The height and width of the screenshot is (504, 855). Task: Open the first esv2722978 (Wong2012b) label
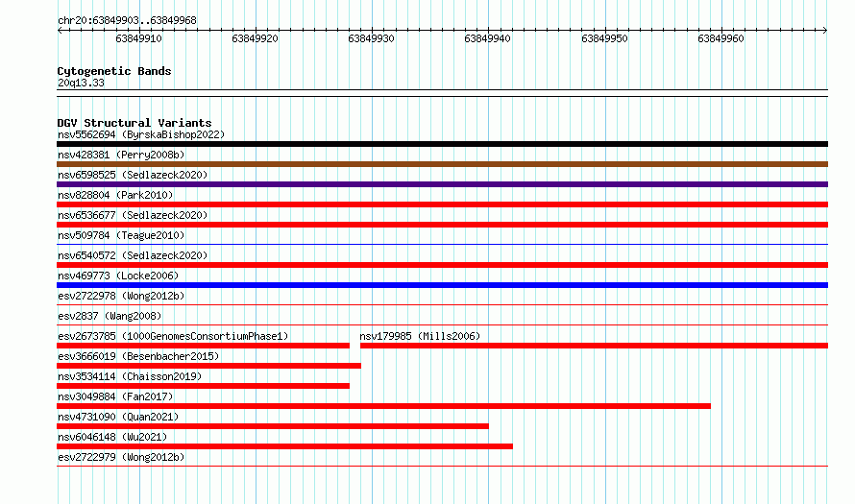(121, 296)
